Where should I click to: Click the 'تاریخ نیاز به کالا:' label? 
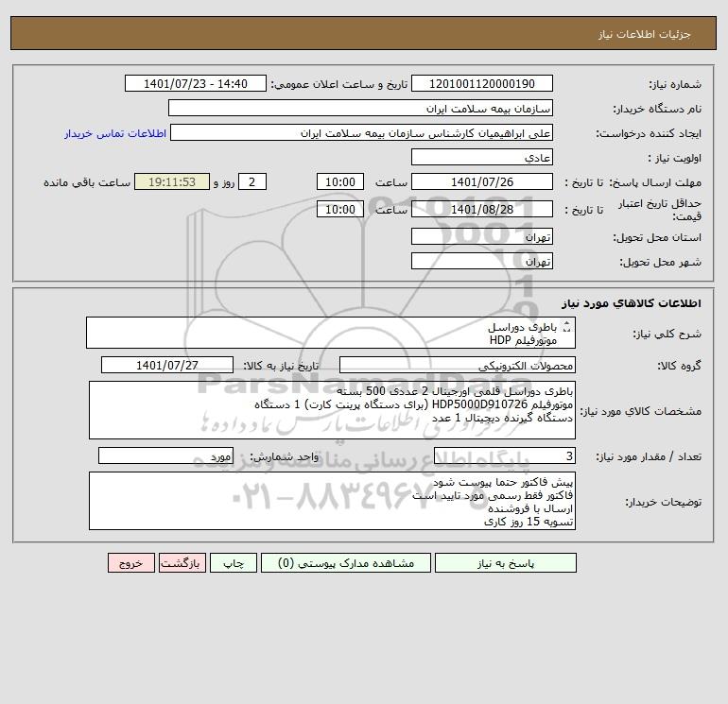pyautogui.click(x=282, y=366)
